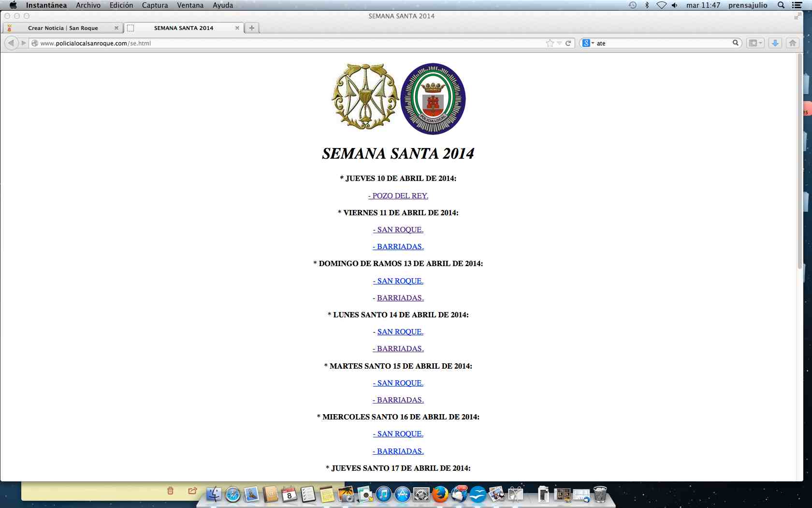Open Notes from the Dock
Screen dimensions: 812x508
pos(327,494)
